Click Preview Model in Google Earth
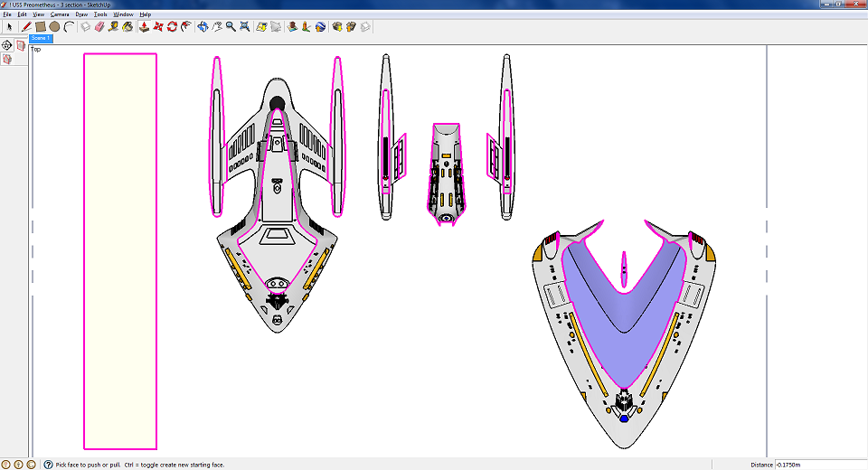 click(x=320, y=26)
